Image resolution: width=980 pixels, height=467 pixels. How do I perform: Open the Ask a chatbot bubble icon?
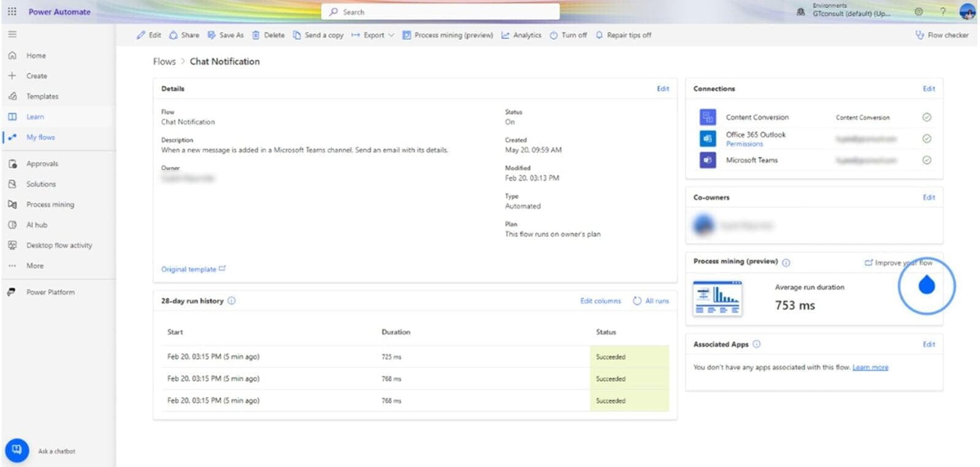coord(17,450)
